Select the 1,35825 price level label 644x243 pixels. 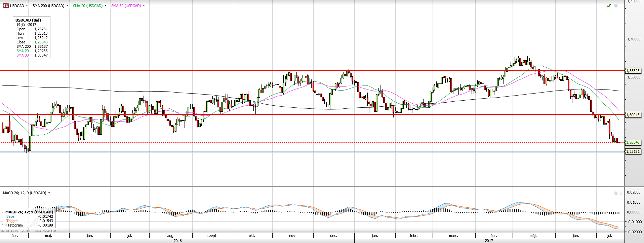point(633,71)
